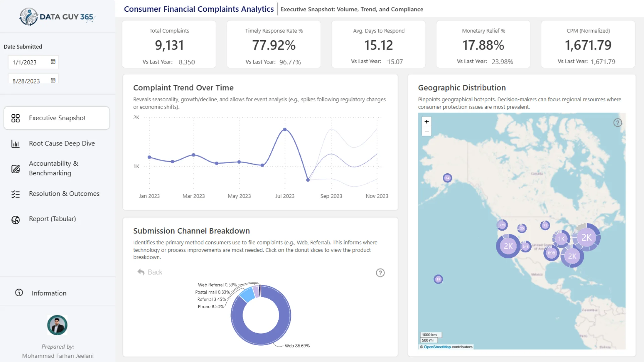
Task: Go to Resolution & Outcomes page
Action: [x=64, y=194]
